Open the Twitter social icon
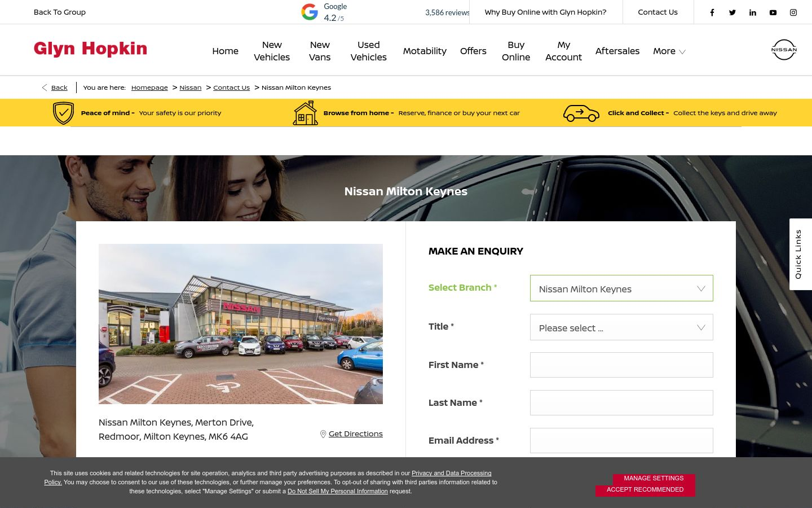Screen dimensions: 812x508 tap(732, 12)
